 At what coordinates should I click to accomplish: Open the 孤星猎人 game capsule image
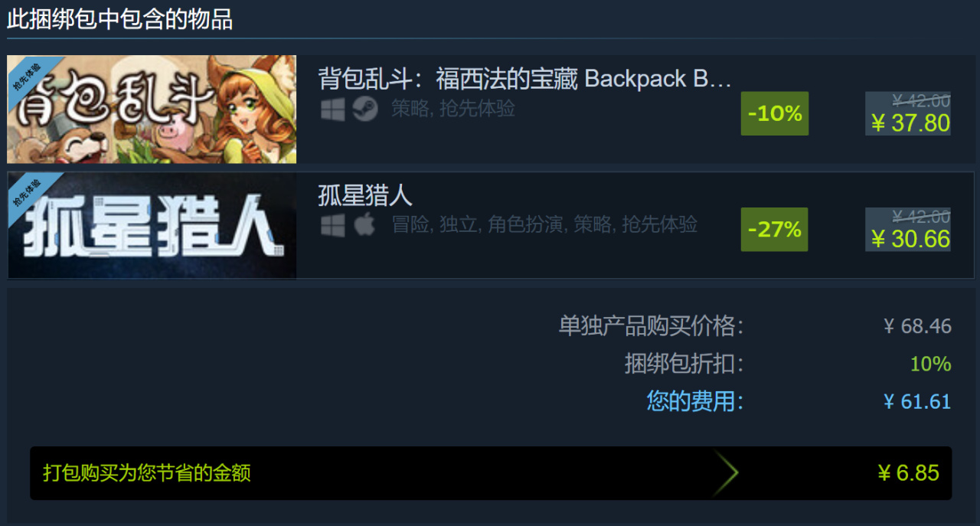152,225
